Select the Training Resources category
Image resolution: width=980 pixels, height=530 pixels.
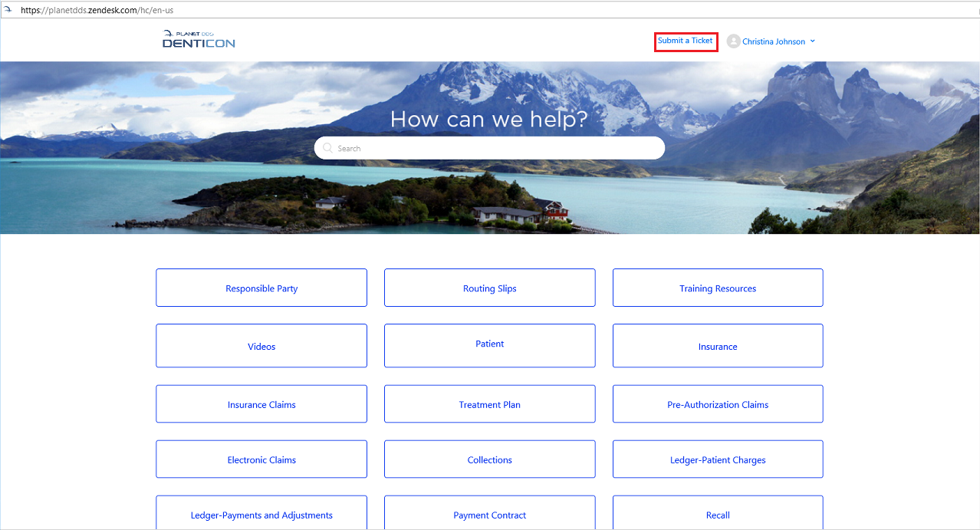pos(717,287)
